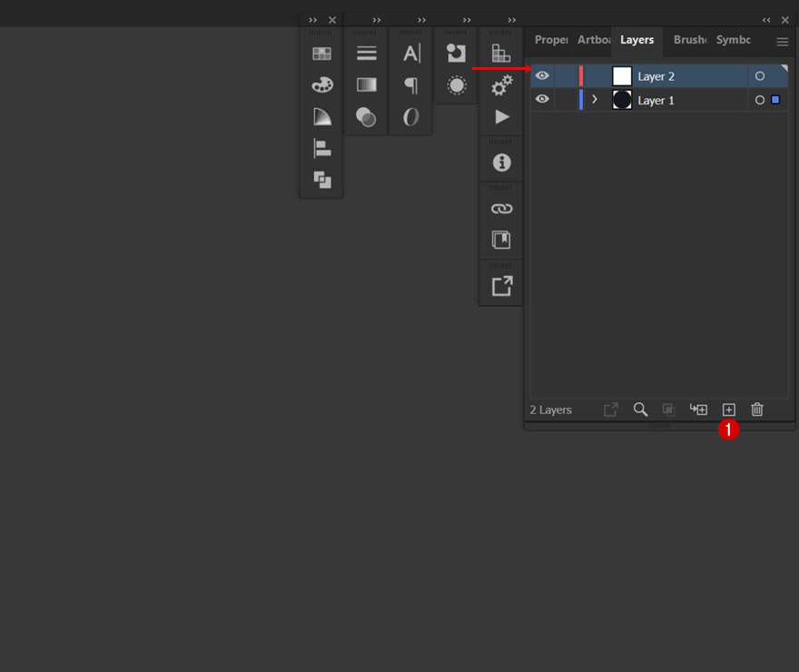Open the Character panel icon
This screenshot has width=799, height=672.
click(411, 54)
